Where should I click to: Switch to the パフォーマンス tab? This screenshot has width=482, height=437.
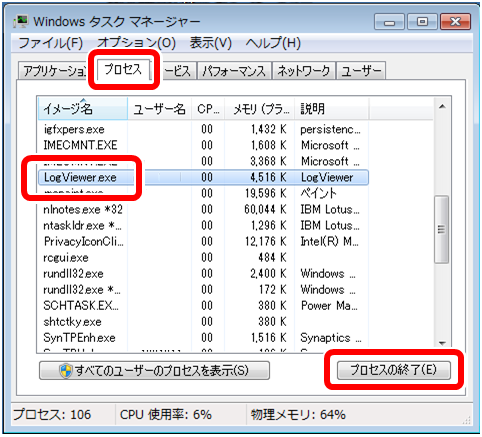[234, 71]
